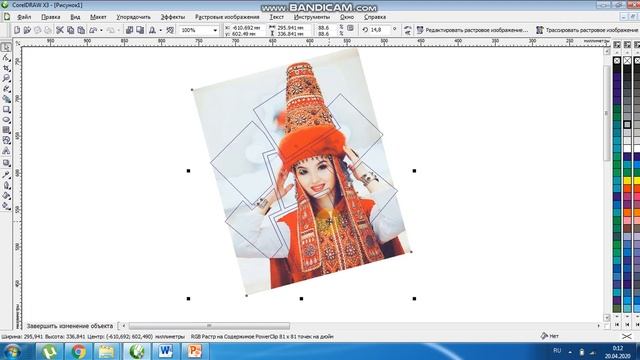This screenshot has width=640, height=360.
Task: Select the Pick tool in the toolbox
Action: tap(6, 47)
